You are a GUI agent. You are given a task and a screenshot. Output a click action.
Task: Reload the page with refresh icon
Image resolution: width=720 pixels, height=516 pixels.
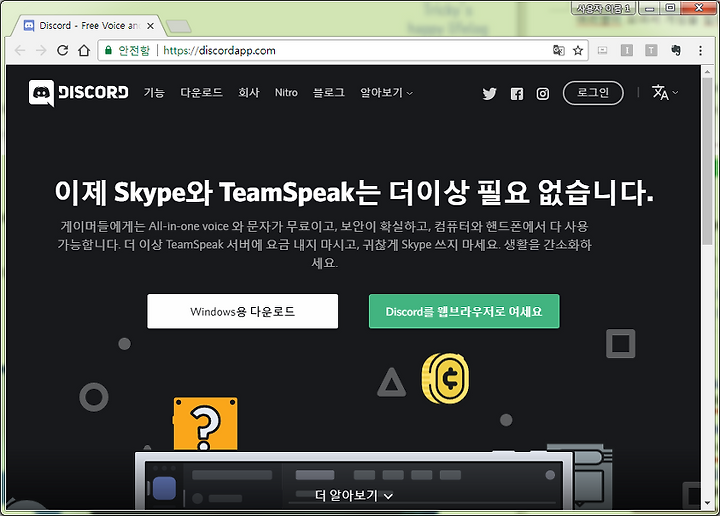(x=62, y=50)
